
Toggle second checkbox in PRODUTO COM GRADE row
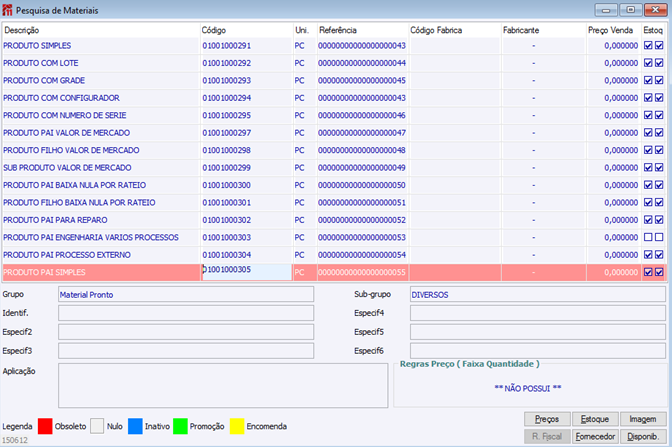point(659,80)
